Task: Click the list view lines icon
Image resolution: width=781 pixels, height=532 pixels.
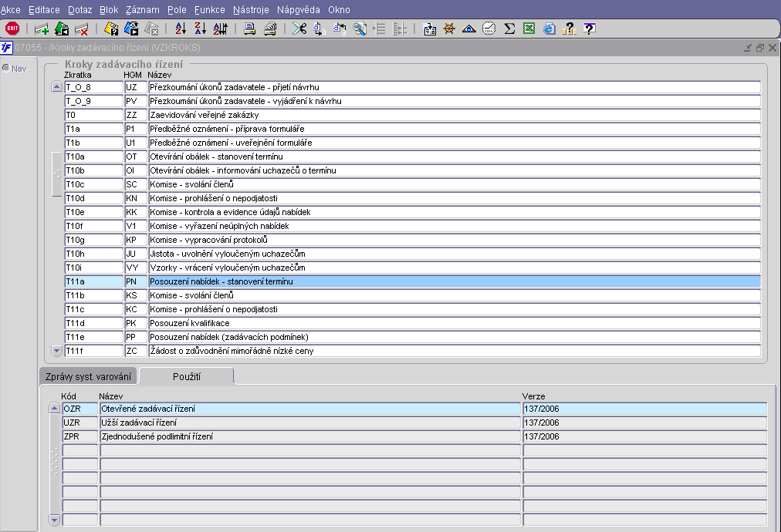Action: pos(379,29)
